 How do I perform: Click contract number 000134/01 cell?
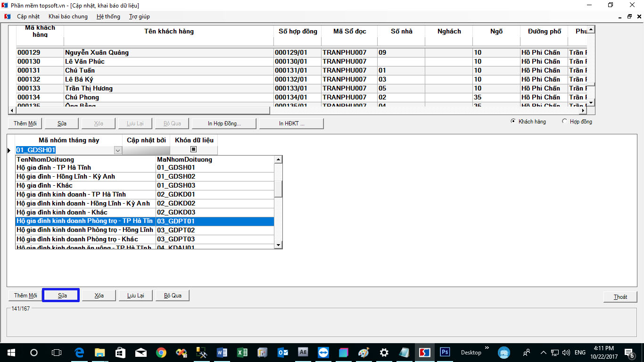tap(297, 98)
